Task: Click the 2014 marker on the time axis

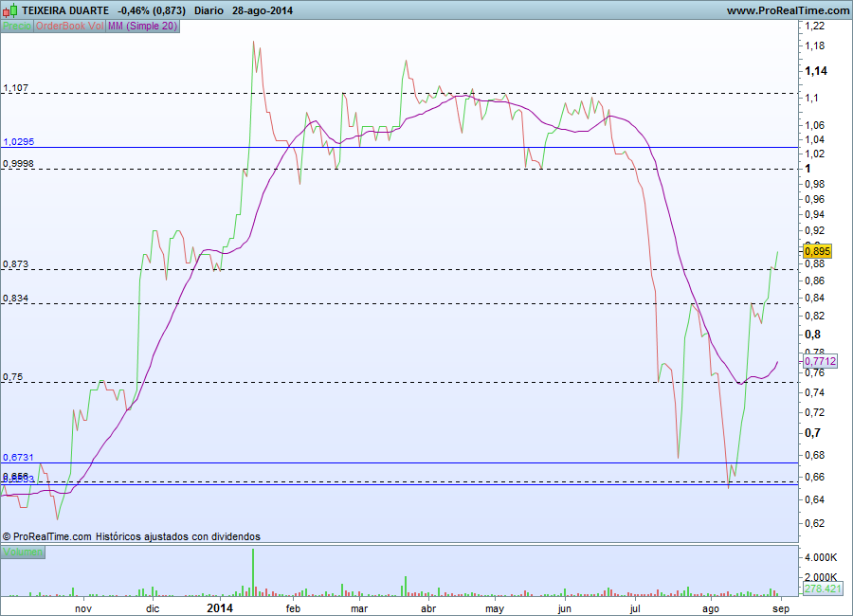Action: tap(219, 607)
